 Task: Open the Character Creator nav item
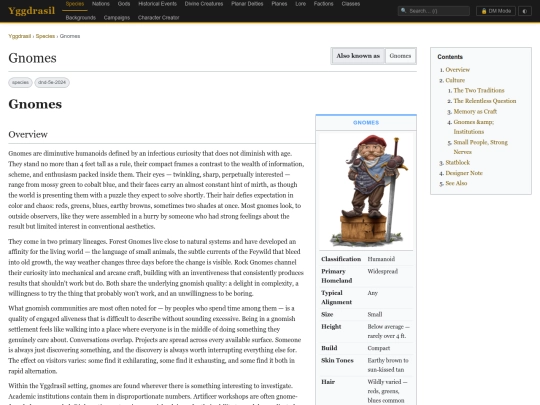click(x=158, y=18)
